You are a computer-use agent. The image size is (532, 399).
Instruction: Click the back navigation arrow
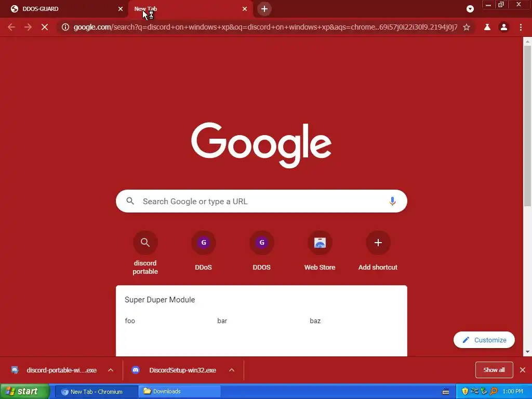pos(11,27)
